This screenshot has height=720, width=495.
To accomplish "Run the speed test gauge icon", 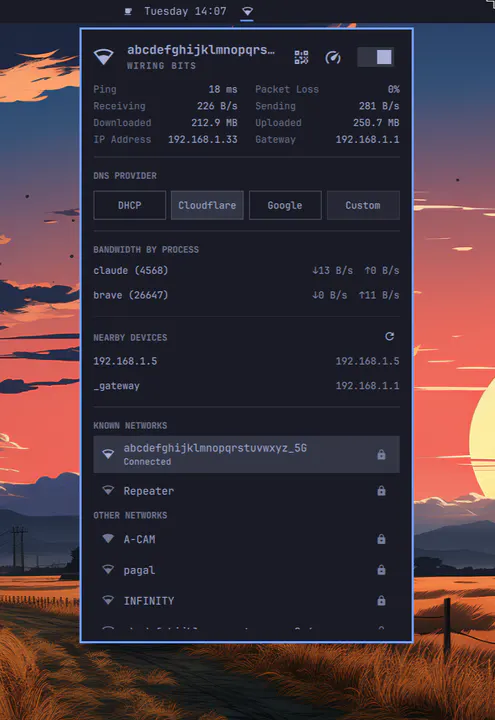I will coord(333,57).
